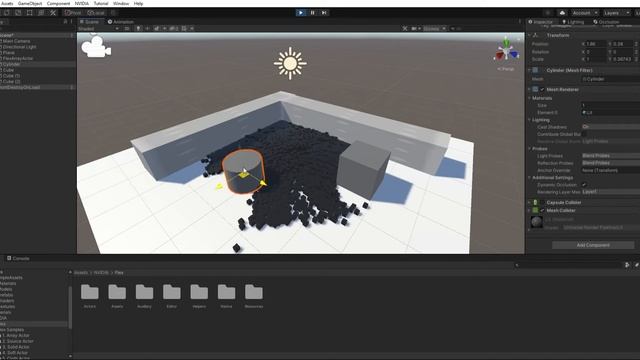Screen dimensions: 640x360
Task: Toggle Contribute Global Illumination checkbox
Action: [584, 134]
